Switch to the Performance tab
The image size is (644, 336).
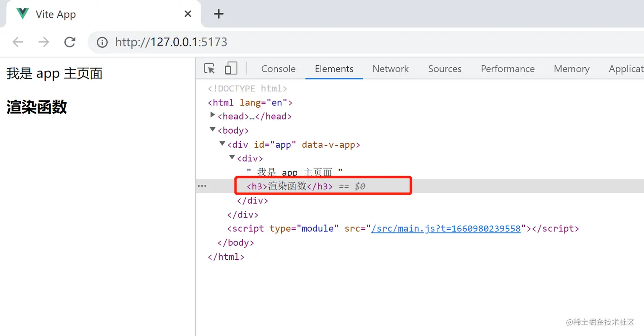(508, 69)
